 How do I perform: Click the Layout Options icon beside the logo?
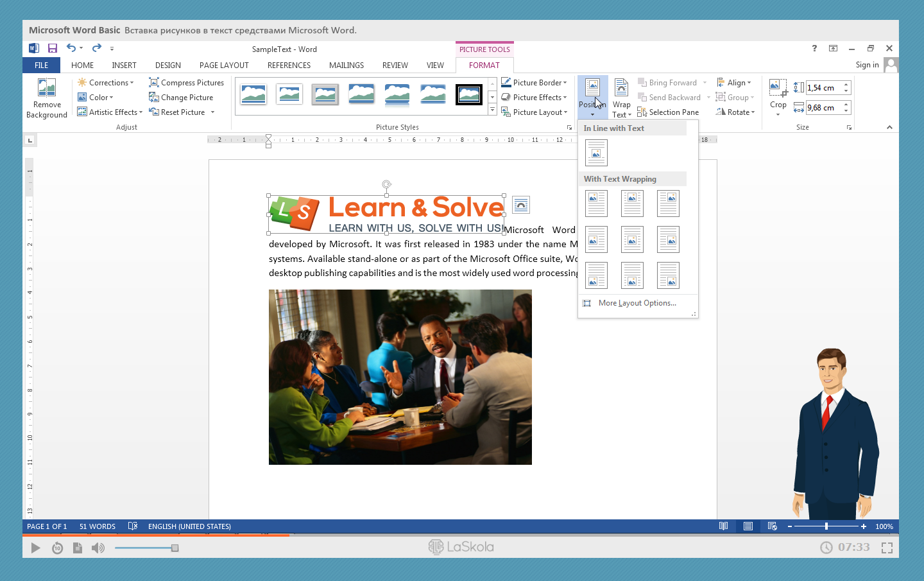click(521, 205)
